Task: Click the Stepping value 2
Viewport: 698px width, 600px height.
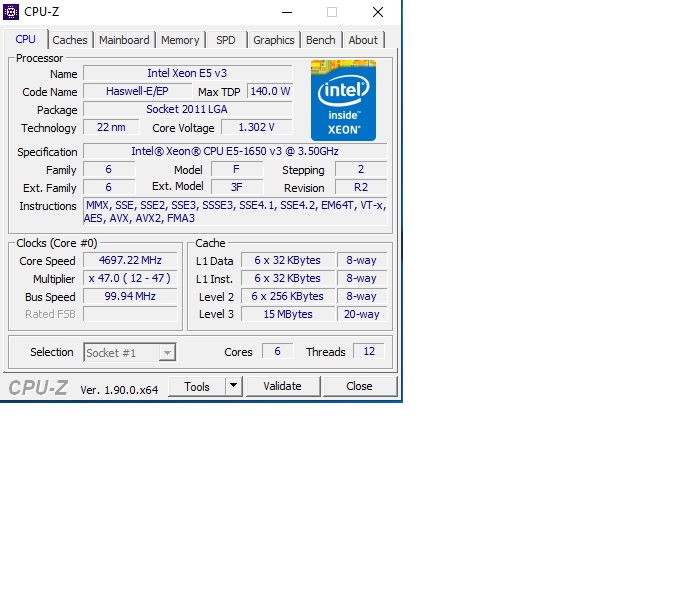Action: [361, 169]
